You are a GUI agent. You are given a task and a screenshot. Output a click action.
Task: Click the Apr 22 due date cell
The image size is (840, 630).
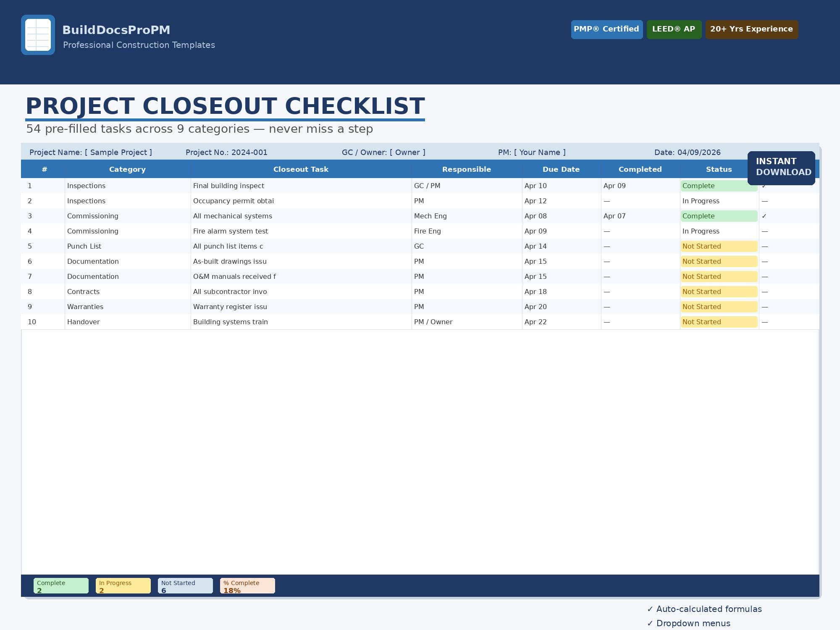[x=562, y=322]
